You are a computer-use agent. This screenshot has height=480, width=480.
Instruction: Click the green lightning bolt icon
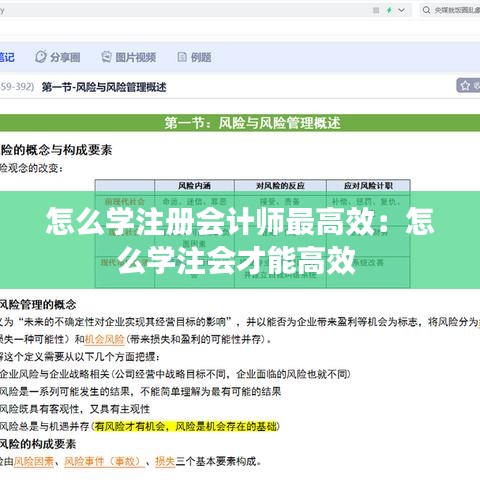click(389, 10)
